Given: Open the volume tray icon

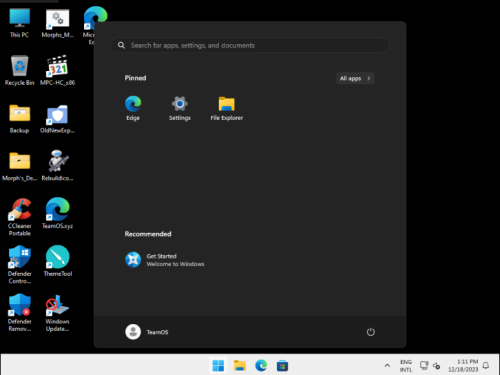Looking at the screenshot, I should point(436,366).
